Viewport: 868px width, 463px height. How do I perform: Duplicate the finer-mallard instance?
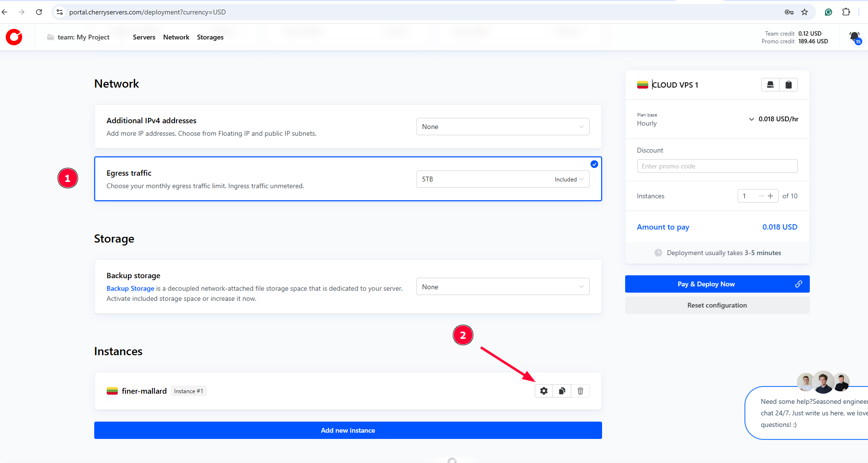point(562,391)
